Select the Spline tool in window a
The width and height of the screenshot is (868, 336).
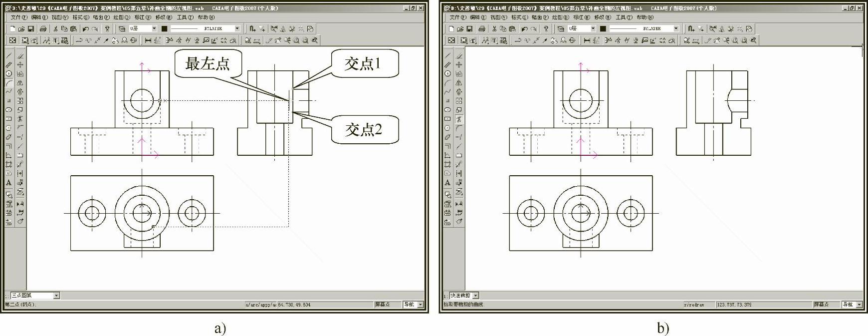(x=8, y=91)
